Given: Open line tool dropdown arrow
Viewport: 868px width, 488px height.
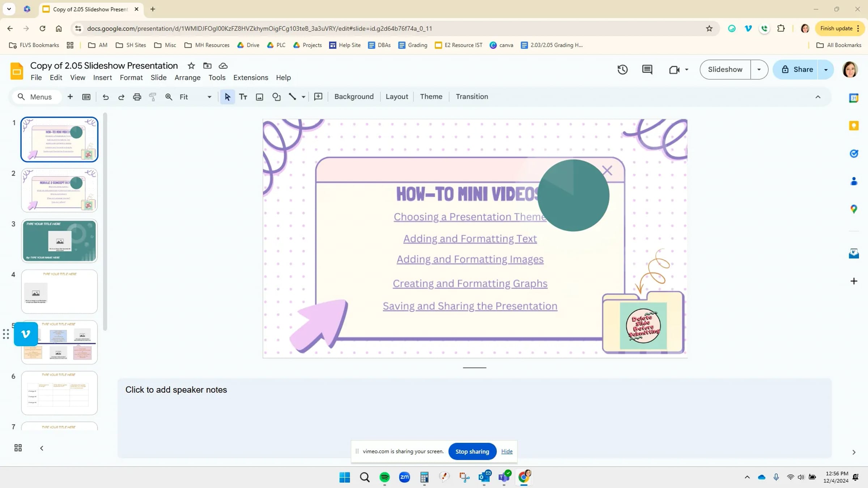Looking at the screenshot, I should click(303, 97).
